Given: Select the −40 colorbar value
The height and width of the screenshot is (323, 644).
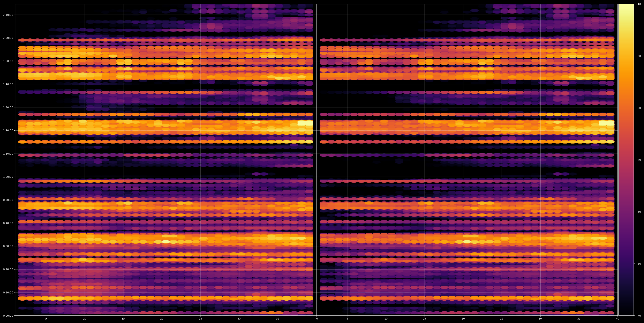Looking at the screenshot, I should pyautogui.click(x=638, y=160).
